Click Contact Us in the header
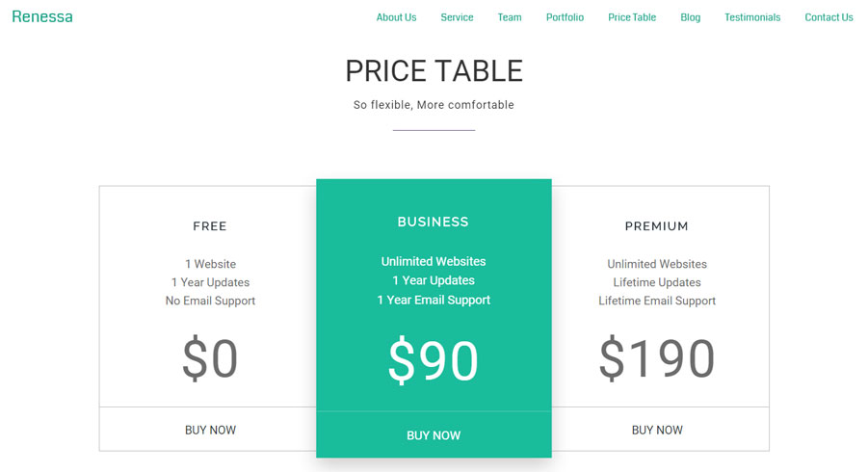 tap(829, 17)
